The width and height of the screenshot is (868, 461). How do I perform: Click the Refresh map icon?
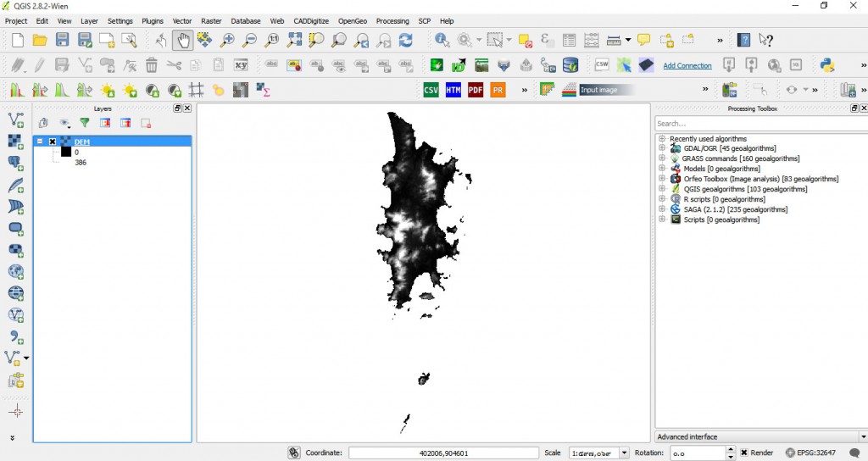[405, 40]
